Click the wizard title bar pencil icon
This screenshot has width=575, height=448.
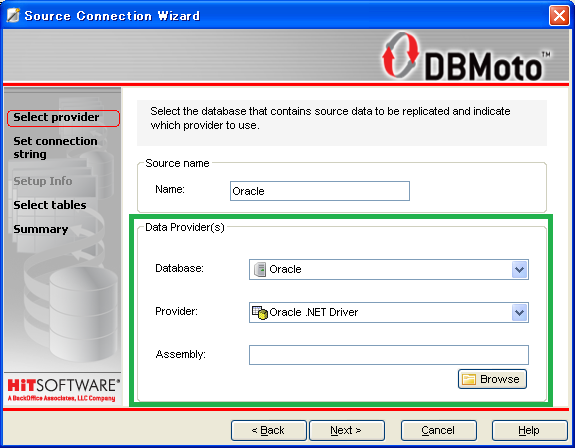pos(13,15)
